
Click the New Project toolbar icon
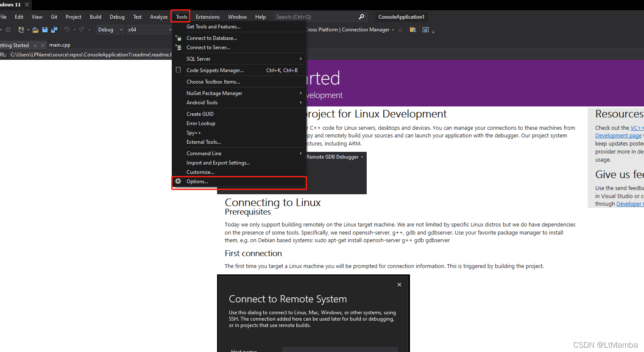point(21,30)
